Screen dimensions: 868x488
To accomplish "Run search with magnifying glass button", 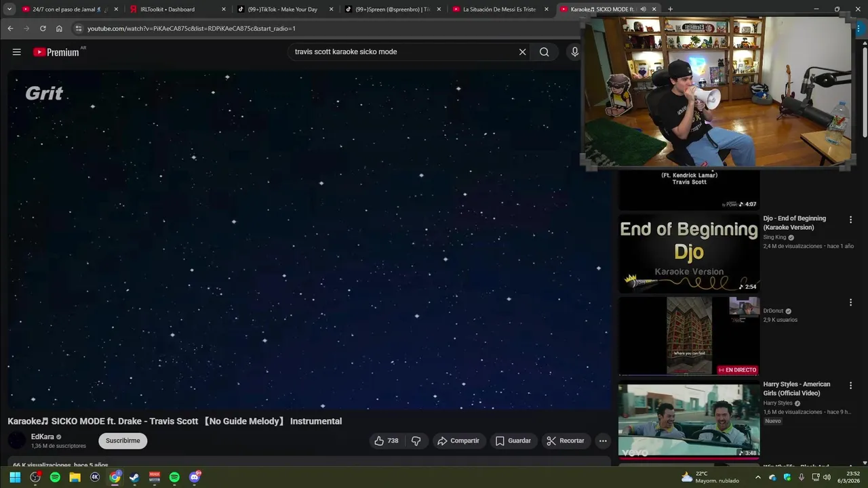I will (544, 52).
